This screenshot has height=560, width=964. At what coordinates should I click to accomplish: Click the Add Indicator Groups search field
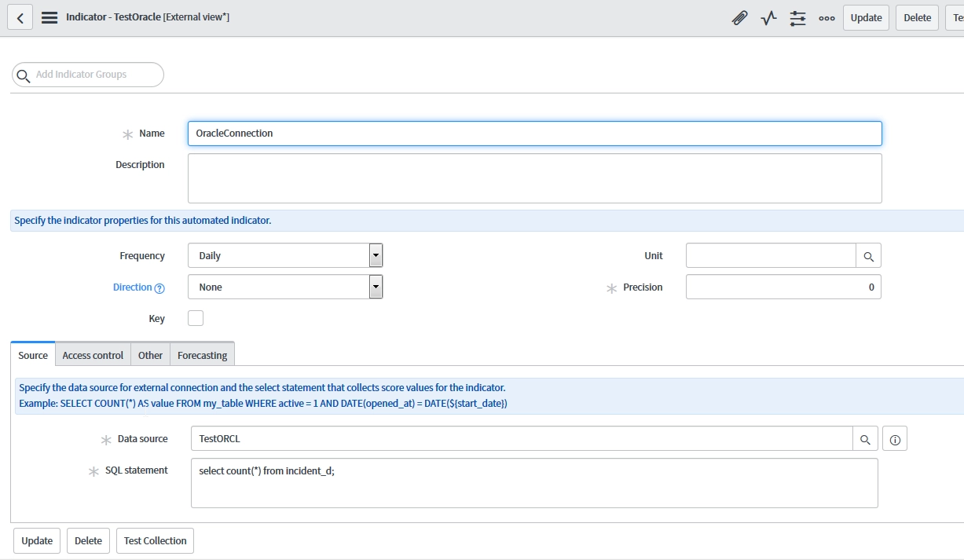pyautogui.click(x=86, y=75)
